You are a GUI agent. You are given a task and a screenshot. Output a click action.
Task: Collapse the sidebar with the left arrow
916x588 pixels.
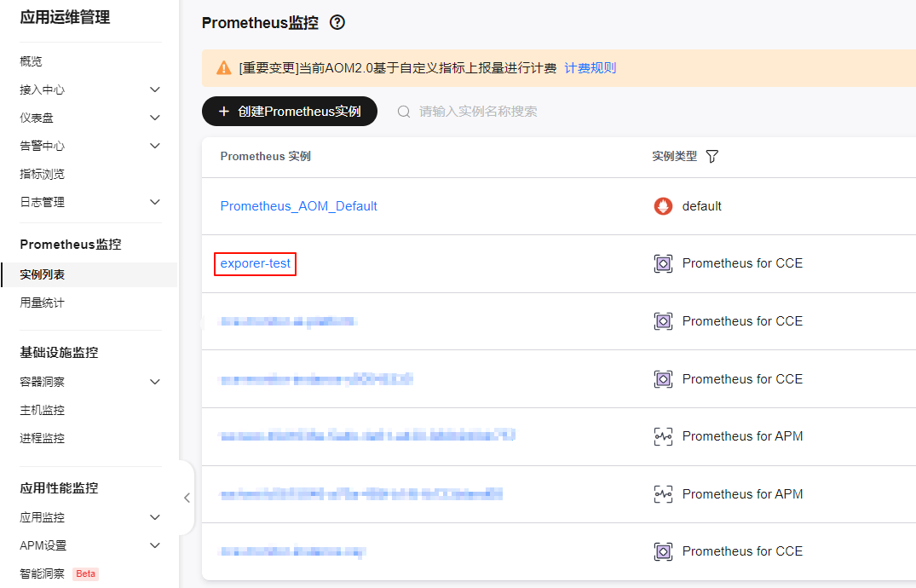(187, 498)
